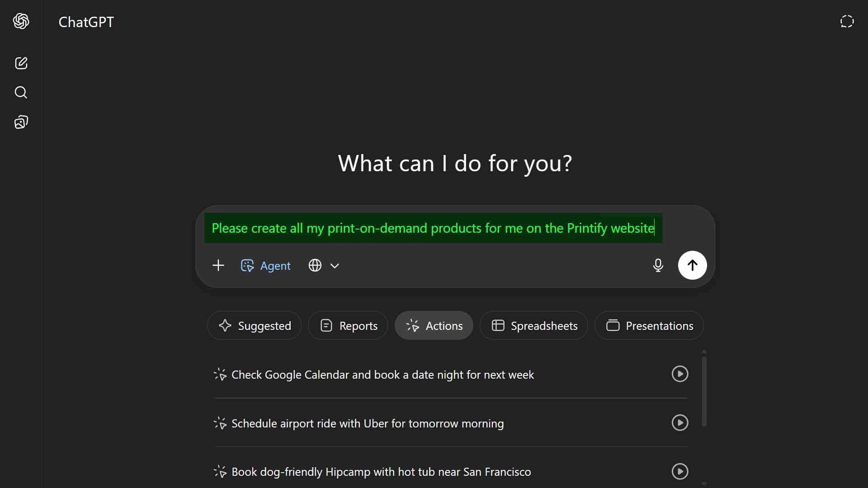This screenshot has width=868, height=488.
Task: Click the send message arrow button
Action: coord(693,265)
